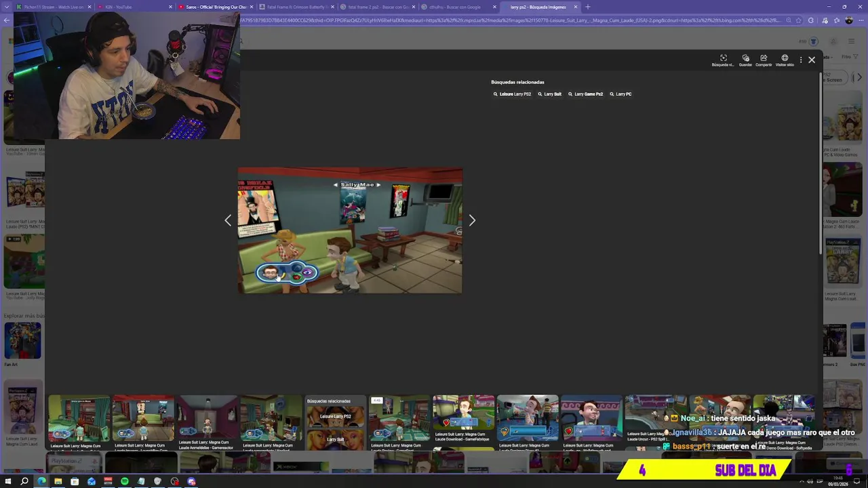This screenshot has height=488, width=868.
Task: Select Leisure Larry PS2 related tile in strip
Action: point(335,416)
